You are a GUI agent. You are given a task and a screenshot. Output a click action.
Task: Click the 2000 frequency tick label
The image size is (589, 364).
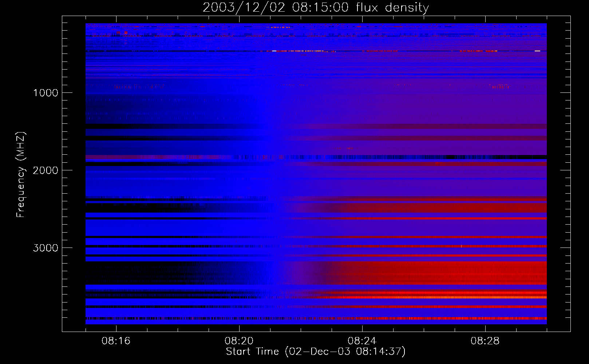click(46, 170)
